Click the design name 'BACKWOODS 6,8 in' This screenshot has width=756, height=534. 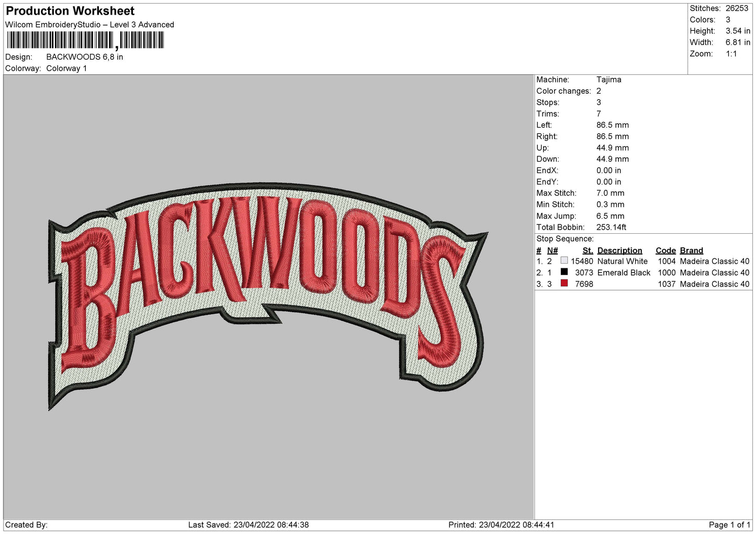tap(85, 57)
